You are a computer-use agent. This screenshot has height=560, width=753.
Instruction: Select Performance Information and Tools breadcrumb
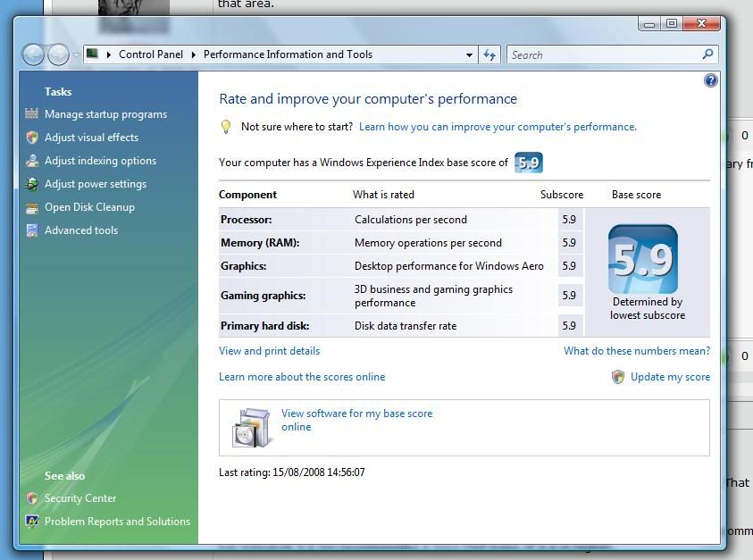click(288, 54)
